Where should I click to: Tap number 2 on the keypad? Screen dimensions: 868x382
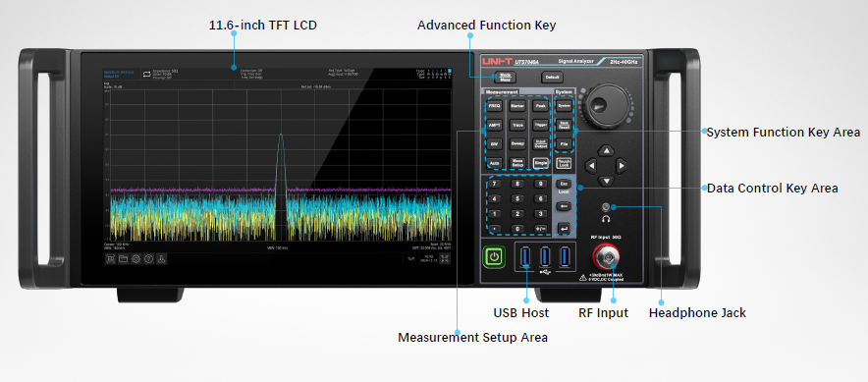pyautogui.click(x=517, y=214)
